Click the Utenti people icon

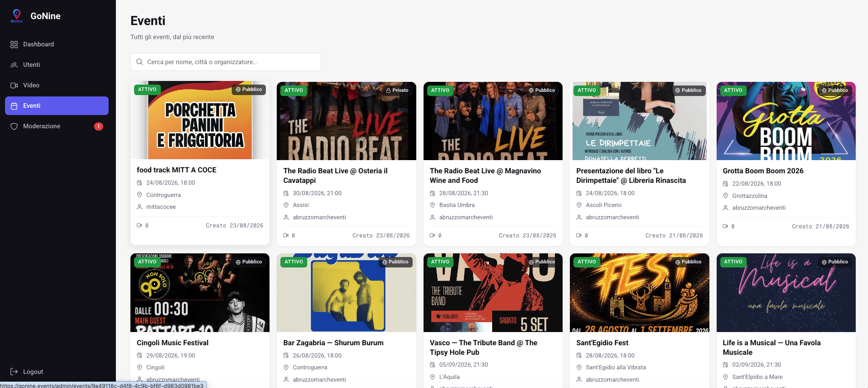click(14, 65)
